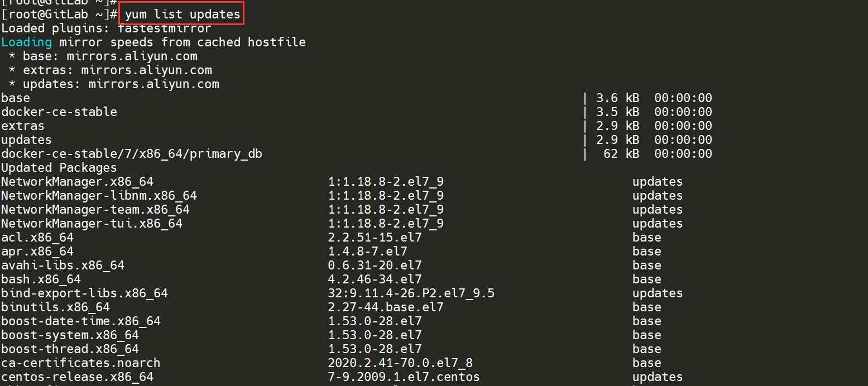Image resolution: width=868 pixels, height=386 pixels.
Task: Select the Updated Packages heading text
Action: 59,168
